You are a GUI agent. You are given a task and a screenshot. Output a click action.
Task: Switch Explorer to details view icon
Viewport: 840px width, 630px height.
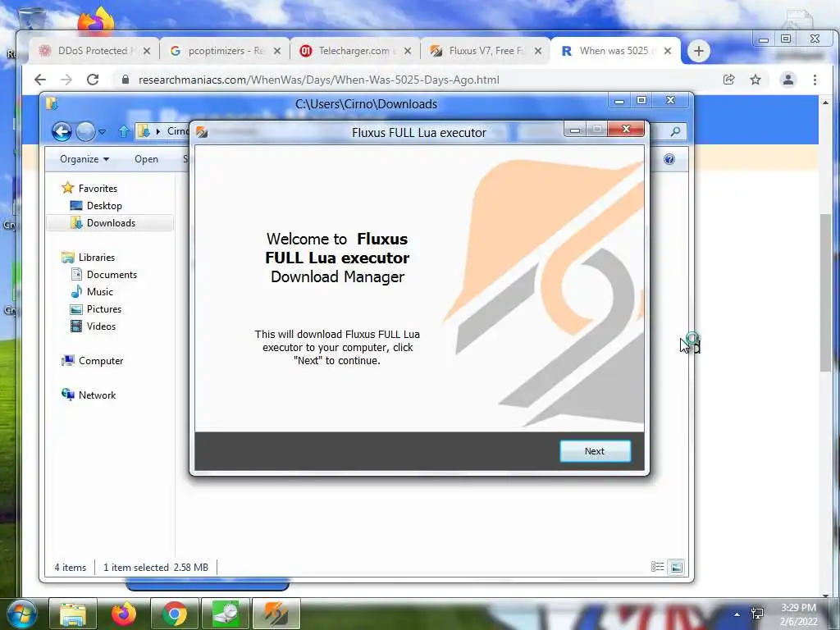(657, 567)
